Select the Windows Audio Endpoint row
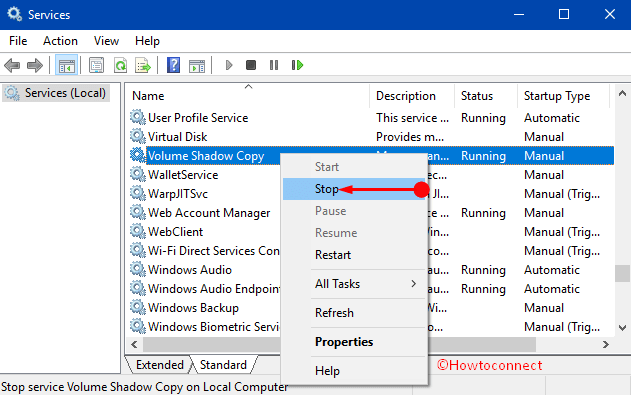 coord(371,289)
